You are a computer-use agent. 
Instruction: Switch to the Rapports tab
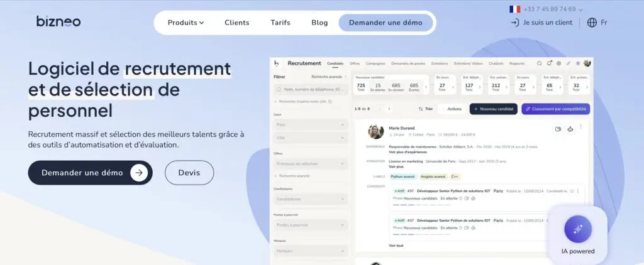517,63
